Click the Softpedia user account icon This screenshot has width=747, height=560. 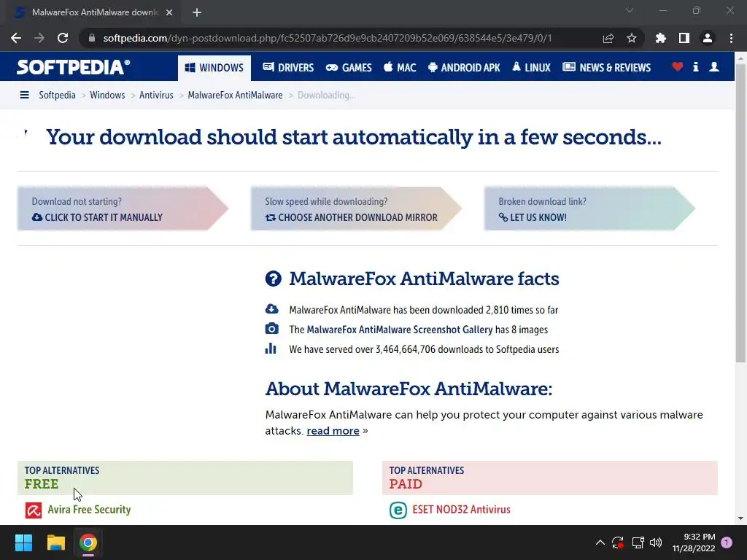tap(714, 66)
